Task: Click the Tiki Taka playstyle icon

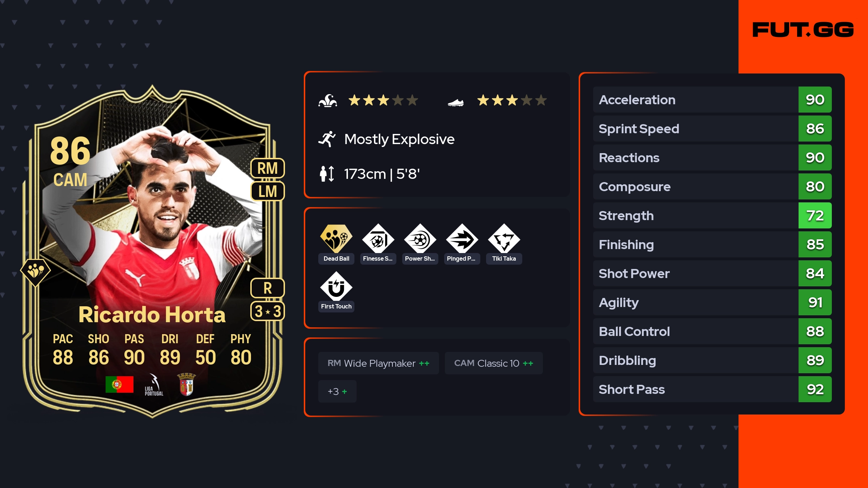Action: click(504, 239)
